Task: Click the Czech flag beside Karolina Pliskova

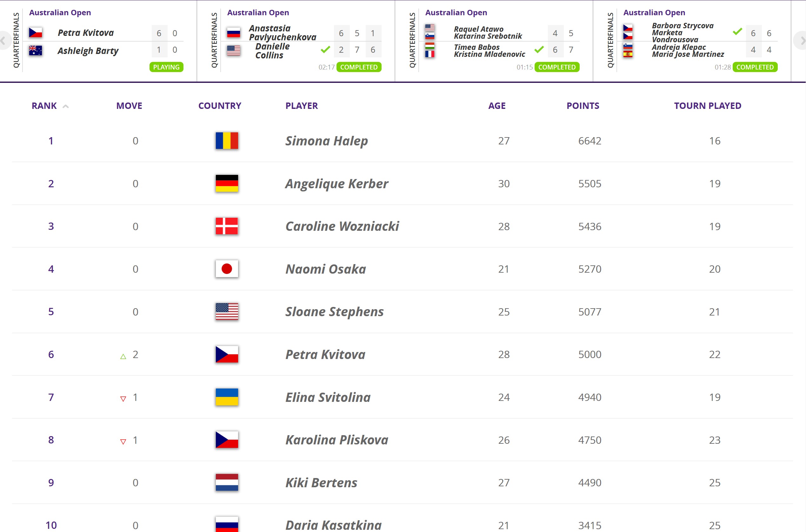Action: pyautogui.click(x=227, y=440)
